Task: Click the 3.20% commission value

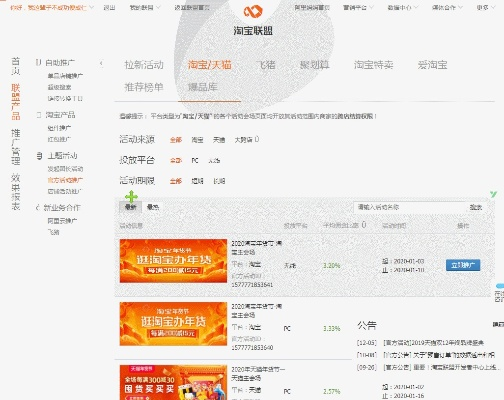Action: tap(331, 265)
